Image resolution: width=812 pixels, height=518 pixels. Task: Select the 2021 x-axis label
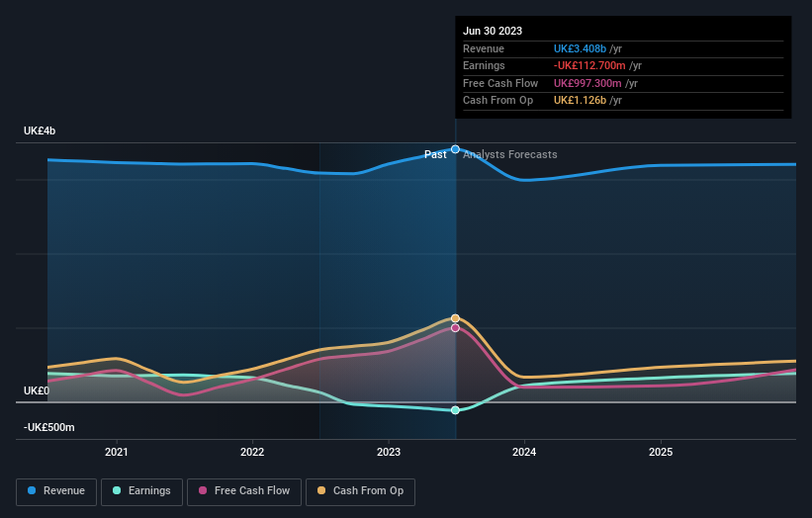117,453
